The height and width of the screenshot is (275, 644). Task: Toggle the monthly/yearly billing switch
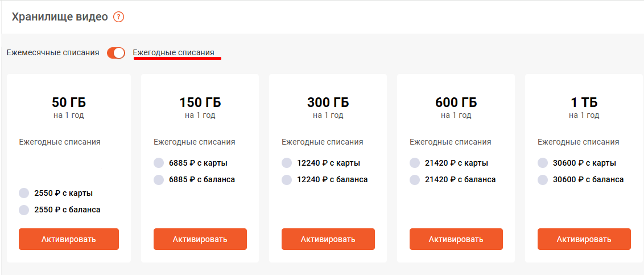click(x=116, y=53)
